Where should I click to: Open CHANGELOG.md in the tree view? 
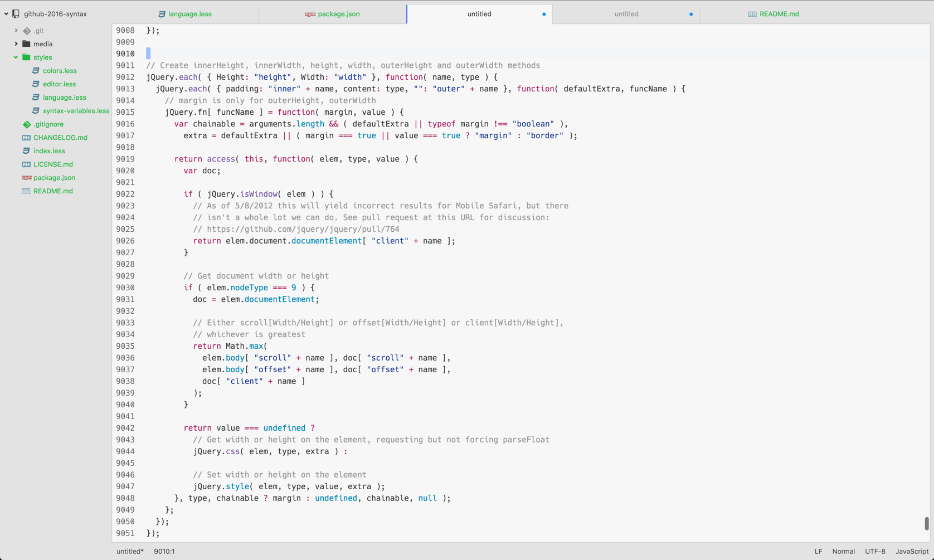60,138
